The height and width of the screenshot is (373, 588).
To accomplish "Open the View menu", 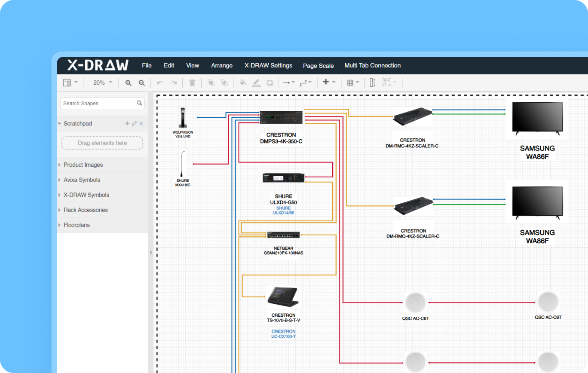I will (x=193, y=66).
